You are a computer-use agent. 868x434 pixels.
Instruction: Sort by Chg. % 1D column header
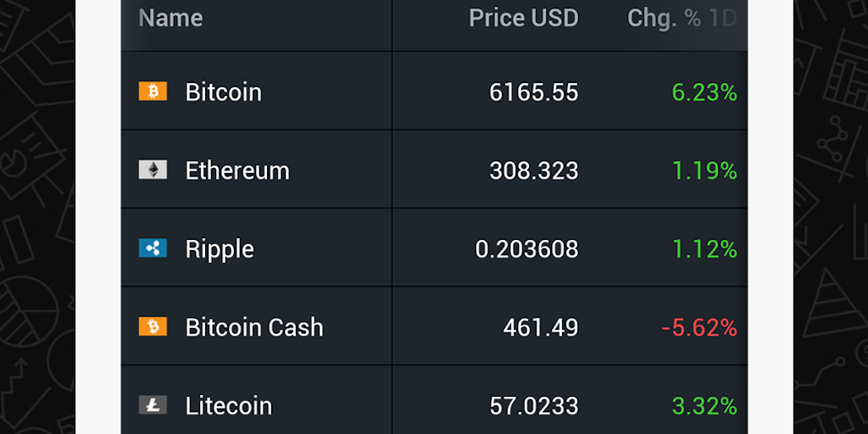(682, 18)
